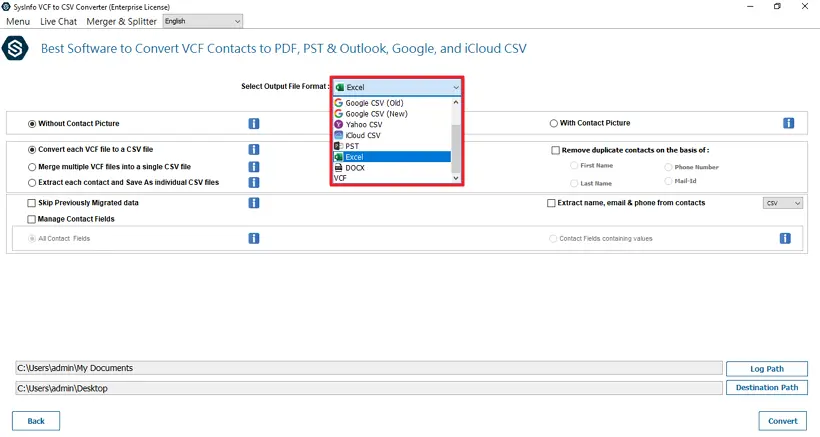Screen dimensions: 820x437
Task: Enable Remove duplicate contacts checkbox
Action: click(x=555, y=150)
